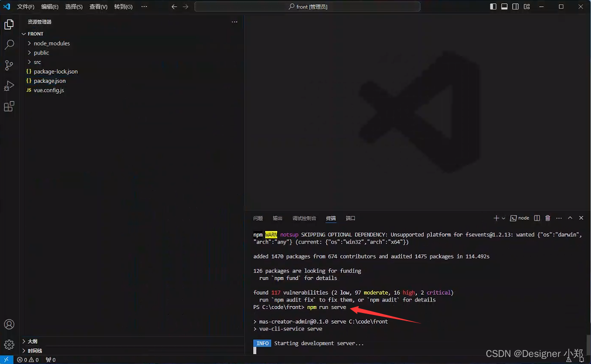Switch to the 调试控制台 panel tab
The width and height of the screenshot is (591, 364).
click(x=304, y=218)
